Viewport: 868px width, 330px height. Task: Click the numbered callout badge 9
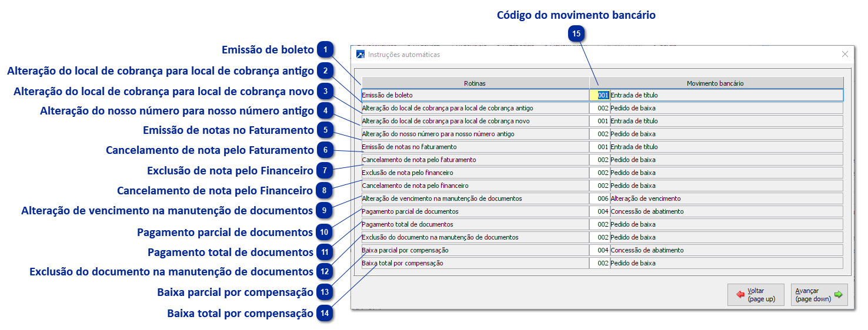(325, 210)
